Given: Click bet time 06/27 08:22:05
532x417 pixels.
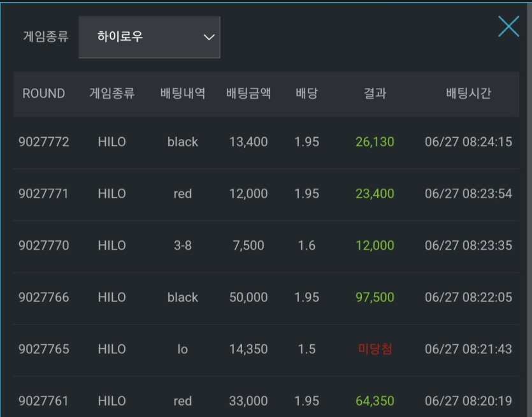Looking at the screenshot, I should (x=468, y=298).
